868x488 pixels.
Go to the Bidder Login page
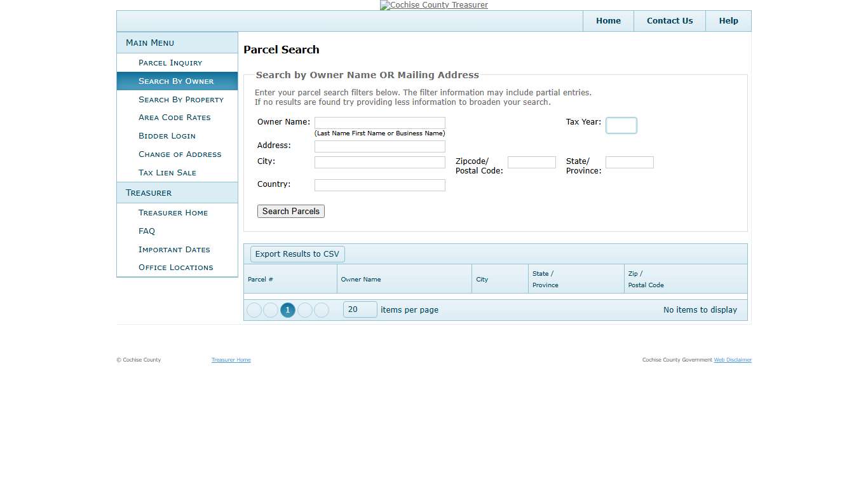click(166, 135)
